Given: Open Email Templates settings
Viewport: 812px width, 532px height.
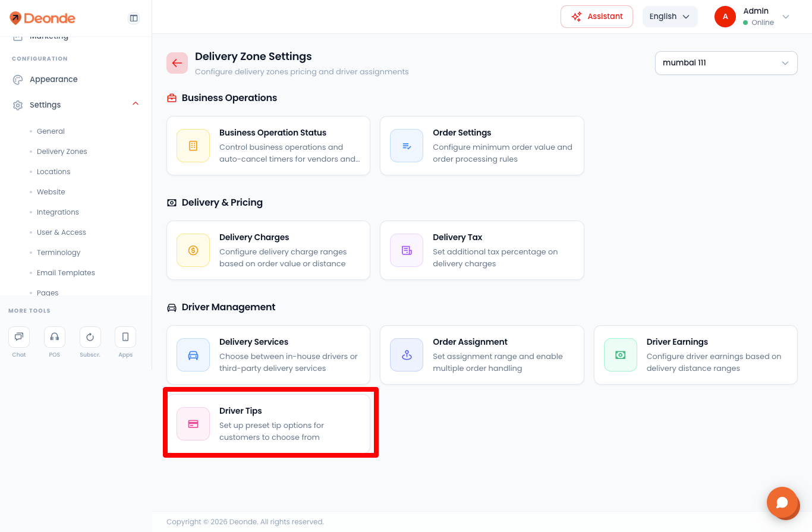Looking at the screenshot, I should (66, 273).
